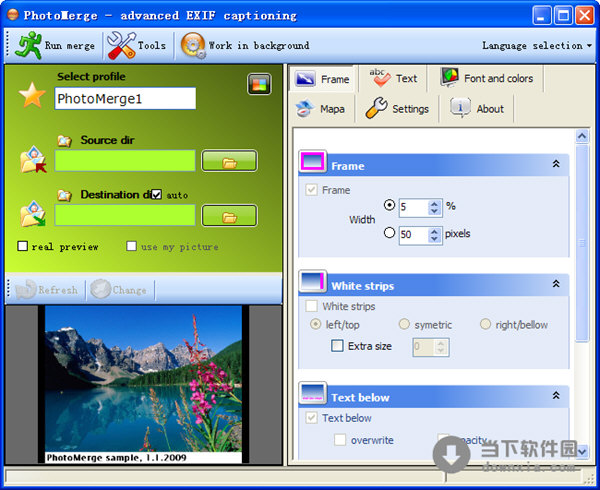Decrease the pixels width value
This screenshot has width=600, height=490.
tap(434, 238)
